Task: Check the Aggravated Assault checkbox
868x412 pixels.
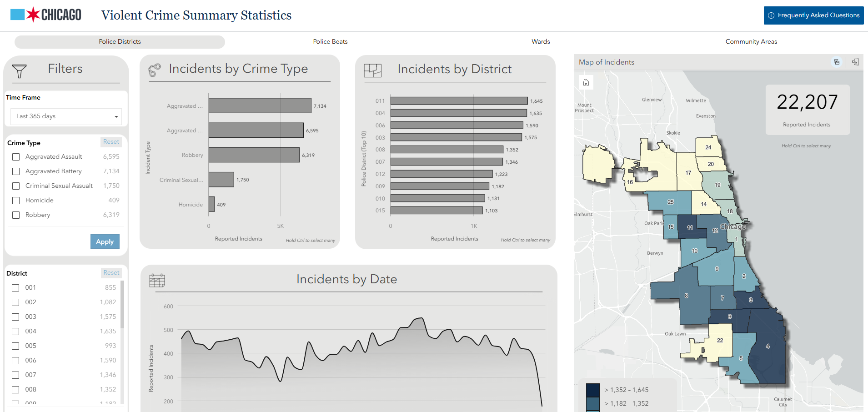Action: [16, 157]
